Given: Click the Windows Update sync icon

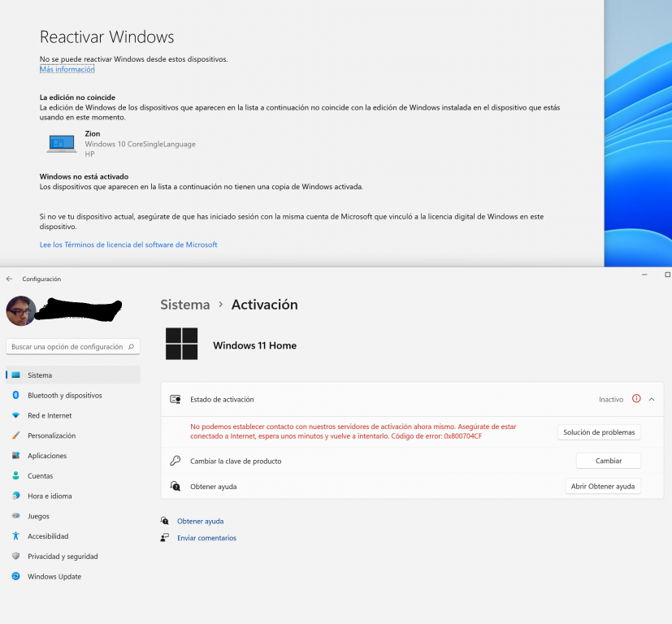Looking at the screenshot, I should coord(16,576).
